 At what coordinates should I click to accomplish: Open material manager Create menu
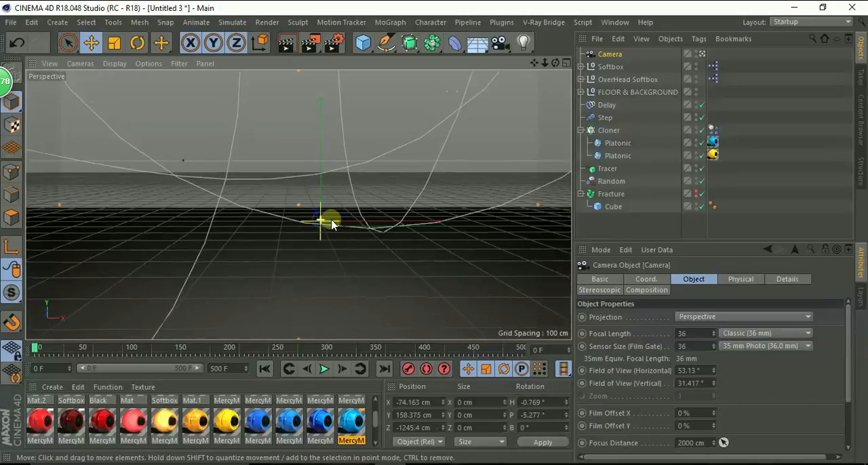[52, 387]
